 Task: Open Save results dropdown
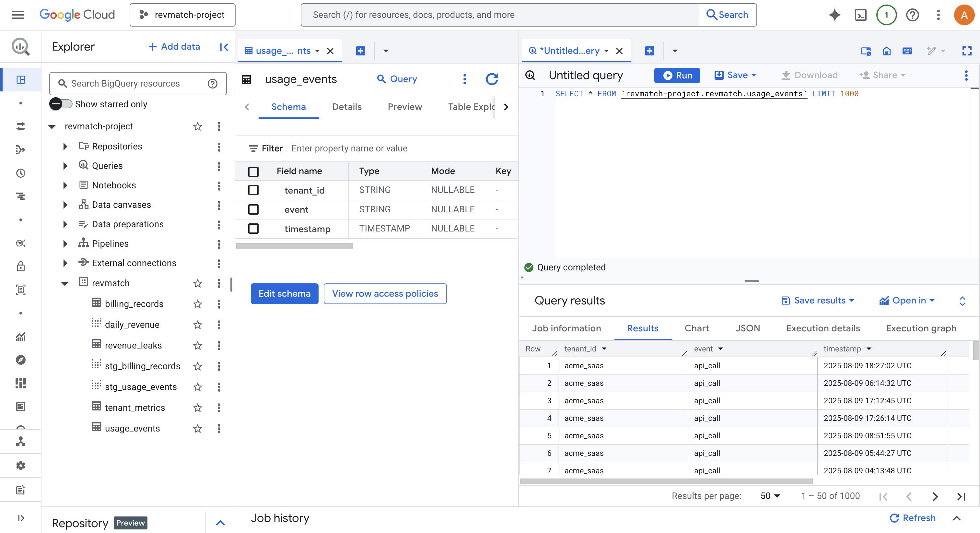tap(818, 301)
